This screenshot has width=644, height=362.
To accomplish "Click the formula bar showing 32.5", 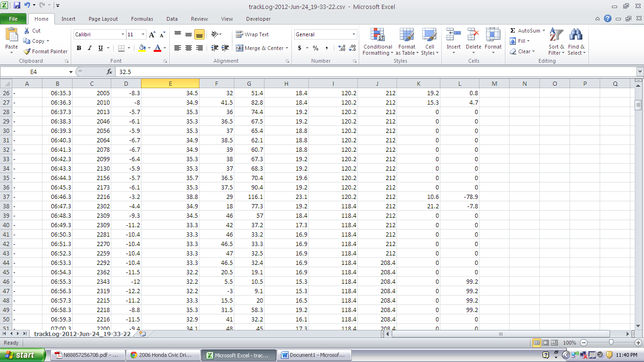I will point(330,72).
